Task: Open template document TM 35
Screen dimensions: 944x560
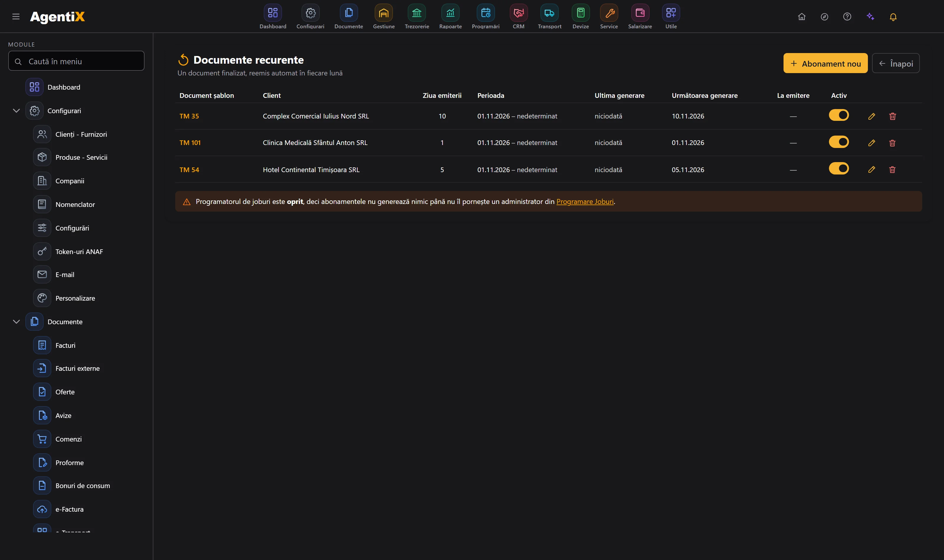Action: 189,116
